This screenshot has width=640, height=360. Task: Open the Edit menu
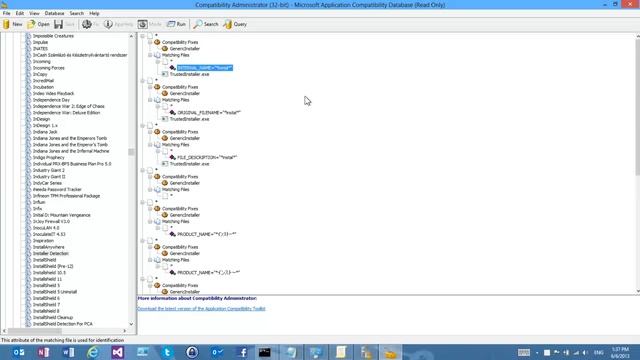point(20,13)
